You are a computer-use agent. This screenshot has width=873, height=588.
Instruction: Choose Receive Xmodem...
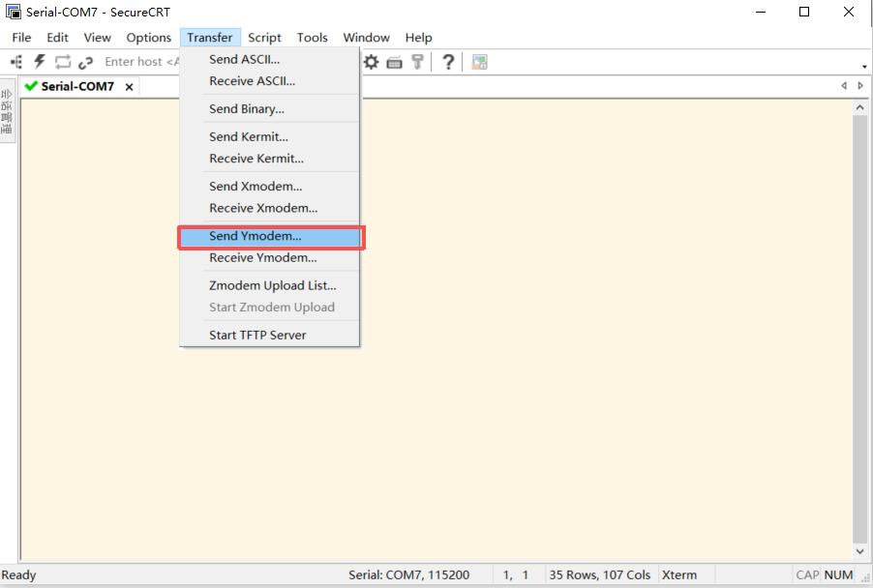click(x=270, y=208)
